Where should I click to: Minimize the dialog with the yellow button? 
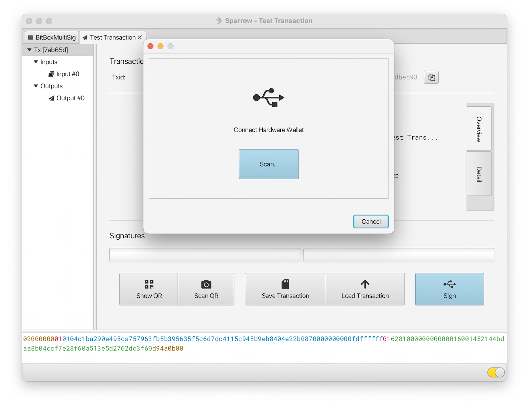tap(160, 46)
